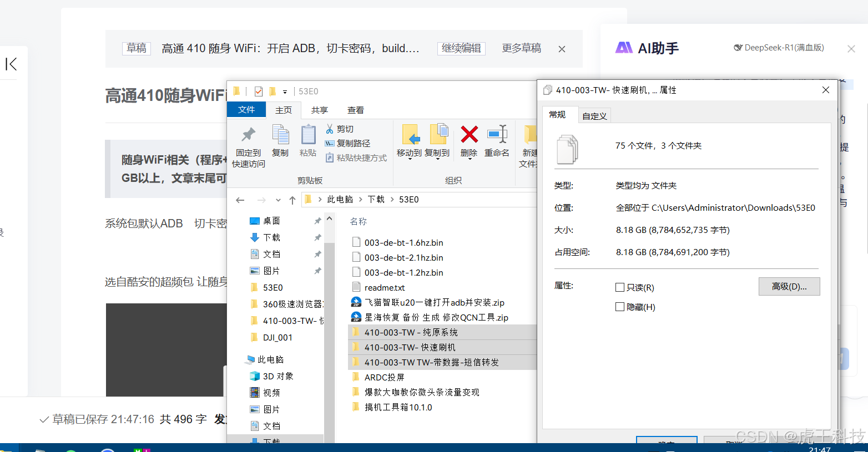
Task: Open the 自定义 properties tab
Action: [x=594, y=115]
